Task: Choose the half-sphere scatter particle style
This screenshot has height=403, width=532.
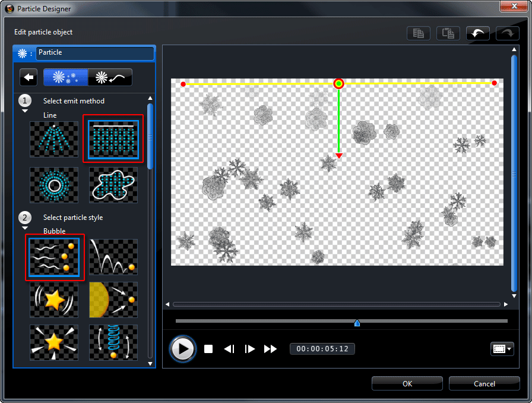Action: 113,300
